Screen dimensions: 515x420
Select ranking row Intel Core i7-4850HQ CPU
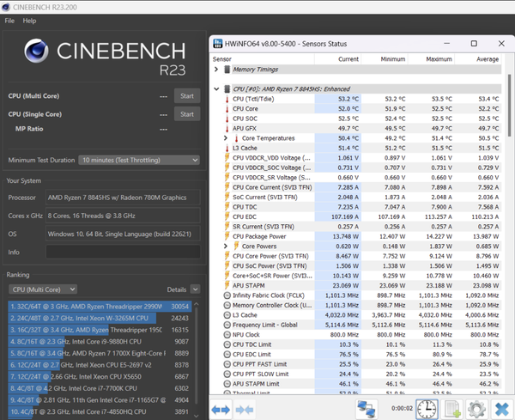click(x=100, y=411)
